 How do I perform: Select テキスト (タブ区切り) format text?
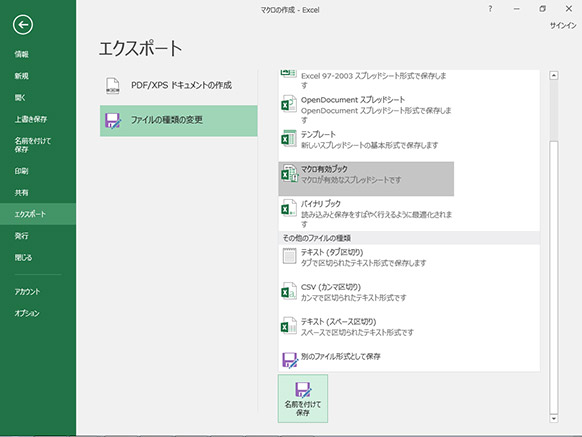pyautogui.click(x=332, y=252)
